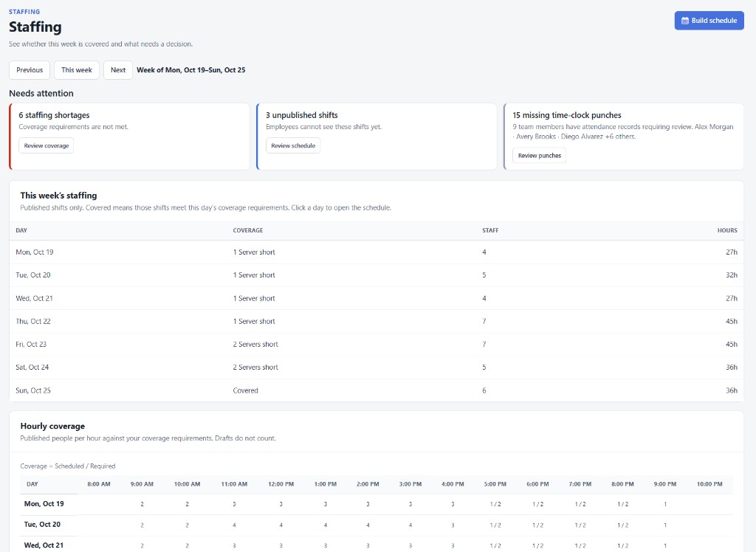The height and width of the screenshot is (552, 756).
Task: Click the staff count 6 for Sunday
Action: [484, 390]
